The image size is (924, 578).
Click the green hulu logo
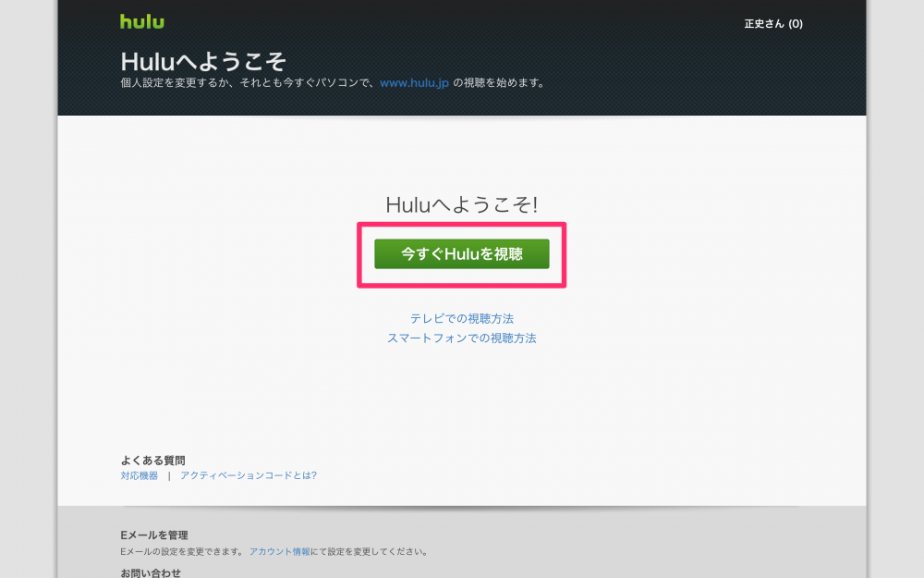click(142, 21)
